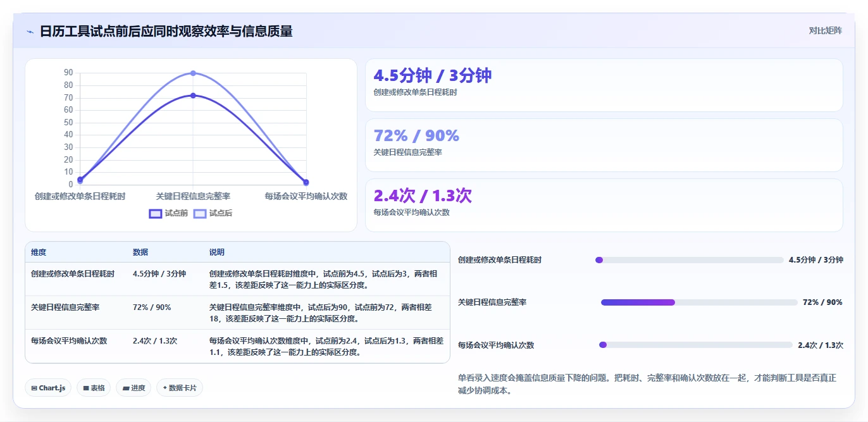
Task: Click the 数据 table column header
Action: coord(140,252)
